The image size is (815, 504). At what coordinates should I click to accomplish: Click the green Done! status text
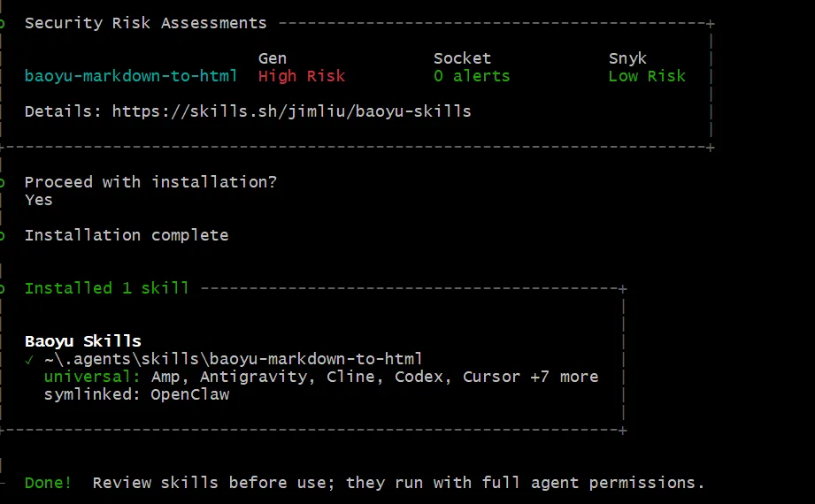48,483
